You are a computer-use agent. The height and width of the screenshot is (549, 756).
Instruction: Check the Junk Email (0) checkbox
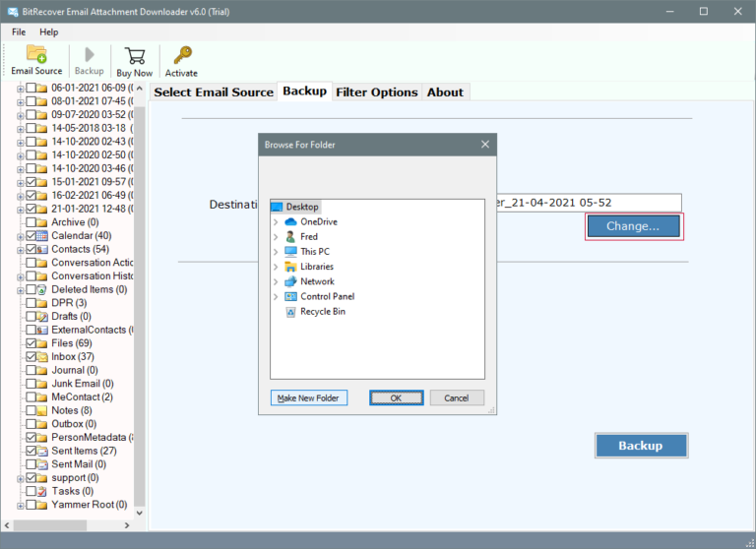point(31,384)
